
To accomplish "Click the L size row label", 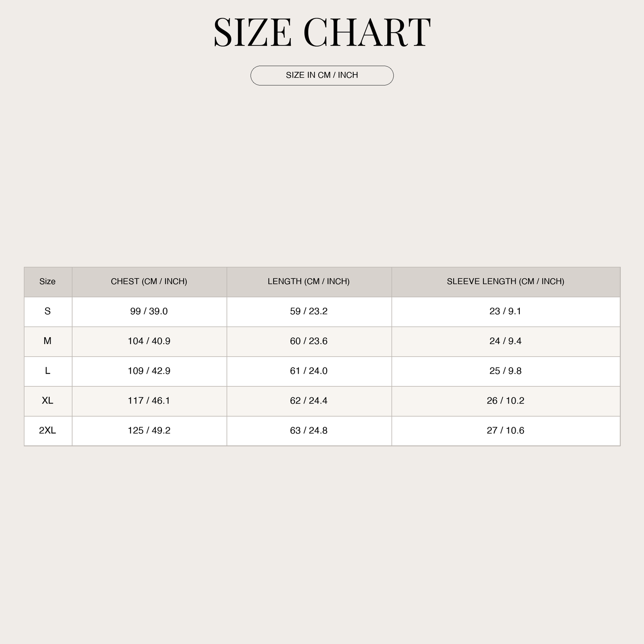I will click(47, 371).
